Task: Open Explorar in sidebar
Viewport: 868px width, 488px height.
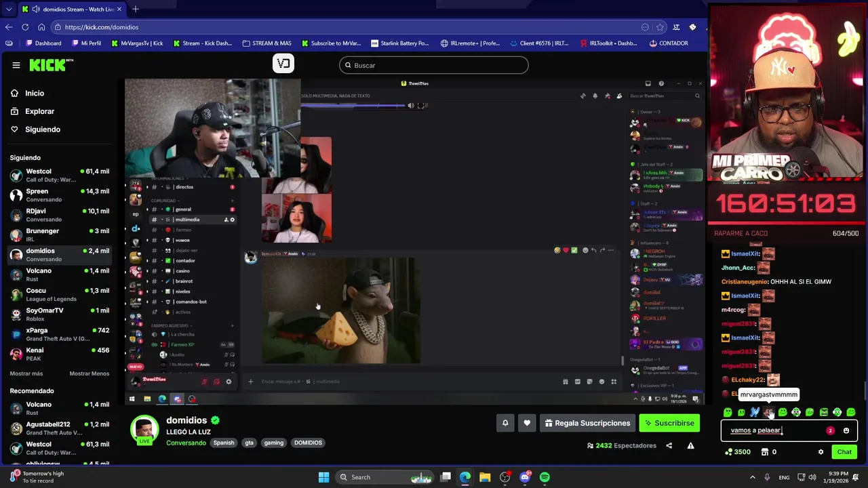Action: [x=39, y=111]
